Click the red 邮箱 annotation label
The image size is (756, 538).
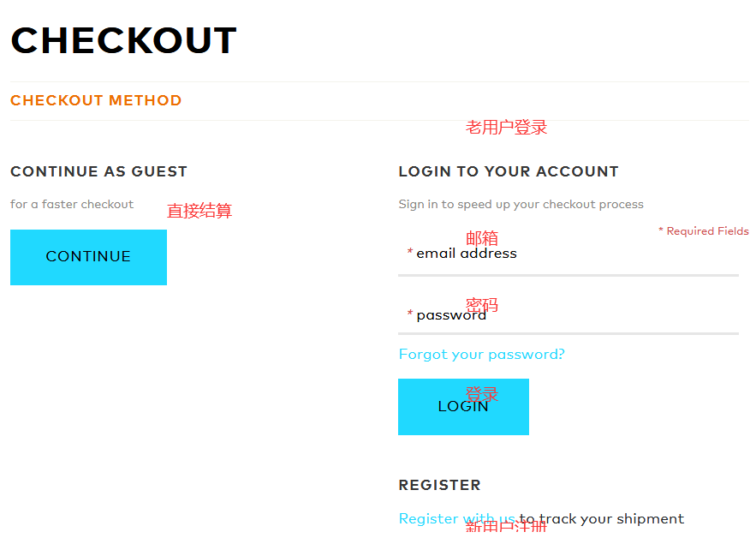[x=482, y=238]
